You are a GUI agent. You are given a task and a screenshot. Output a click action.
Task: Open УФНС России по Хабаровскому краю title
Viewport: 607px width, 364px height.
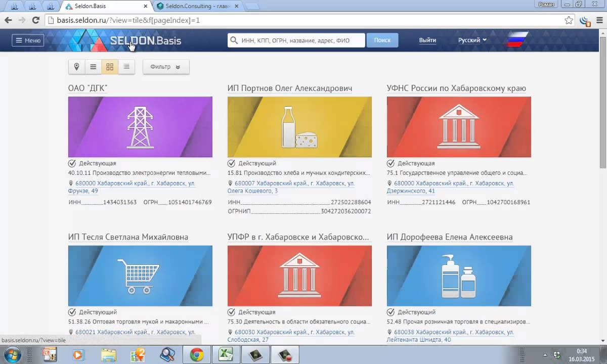(x=456, y=88)
